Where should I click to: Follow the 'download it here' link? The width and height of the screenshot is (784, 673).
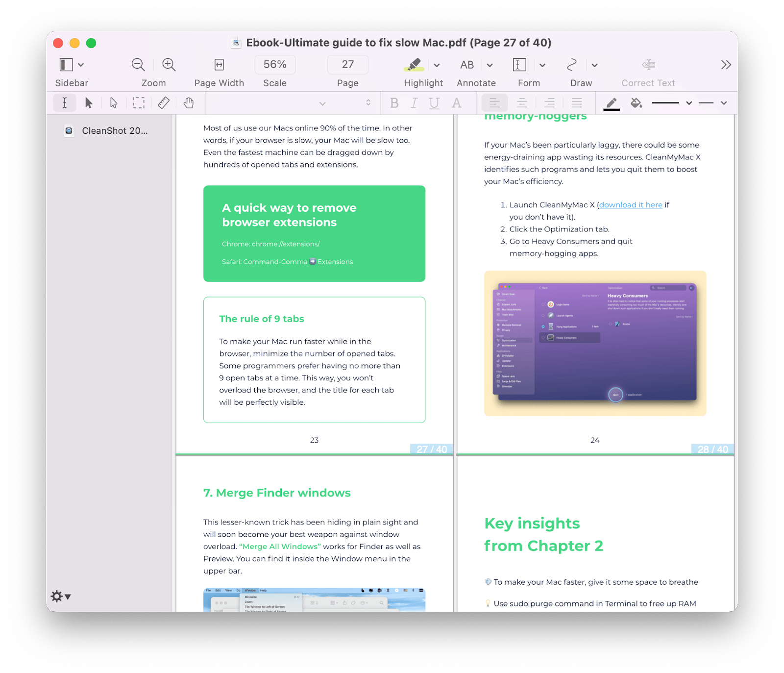point(631,205)
